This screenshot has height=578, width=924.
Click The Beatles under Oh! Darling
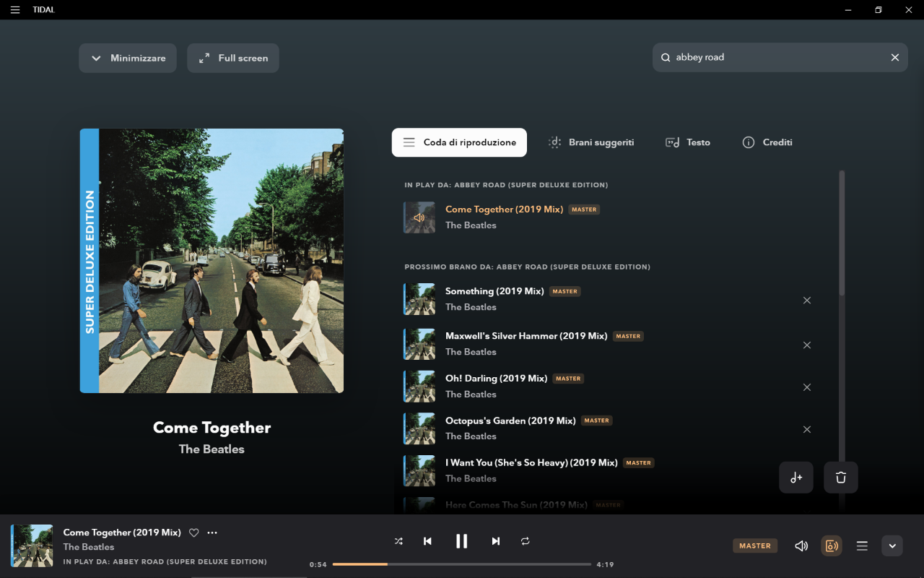click(x=471, y=394)
